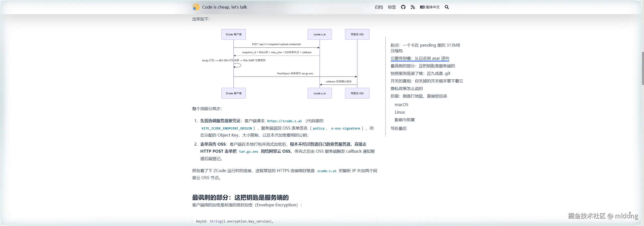Image resolution: width=644 pixels, height=226 pixels.
Task: Click the site logo avatar
Action: point(196,7)
